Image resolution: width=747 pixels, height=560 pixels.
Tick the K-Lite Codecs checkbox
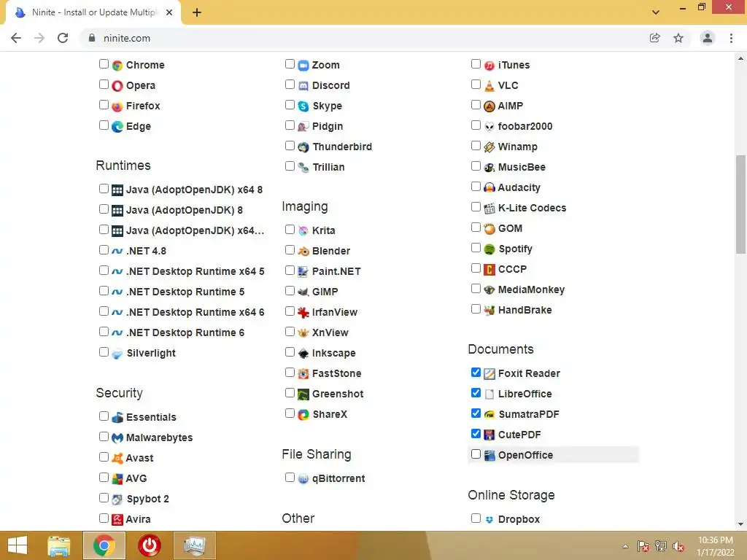pos(476,207)
